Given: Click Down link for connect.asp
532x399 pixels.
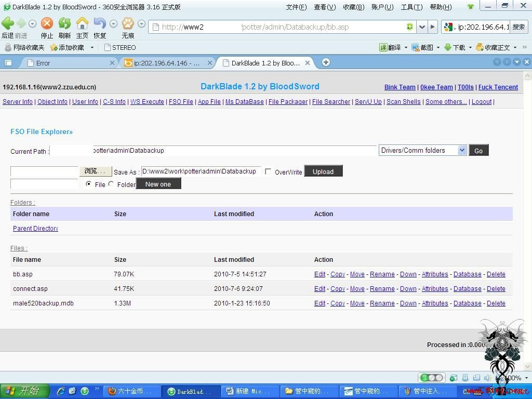Looking at the screenshot, I should [408, 289].
